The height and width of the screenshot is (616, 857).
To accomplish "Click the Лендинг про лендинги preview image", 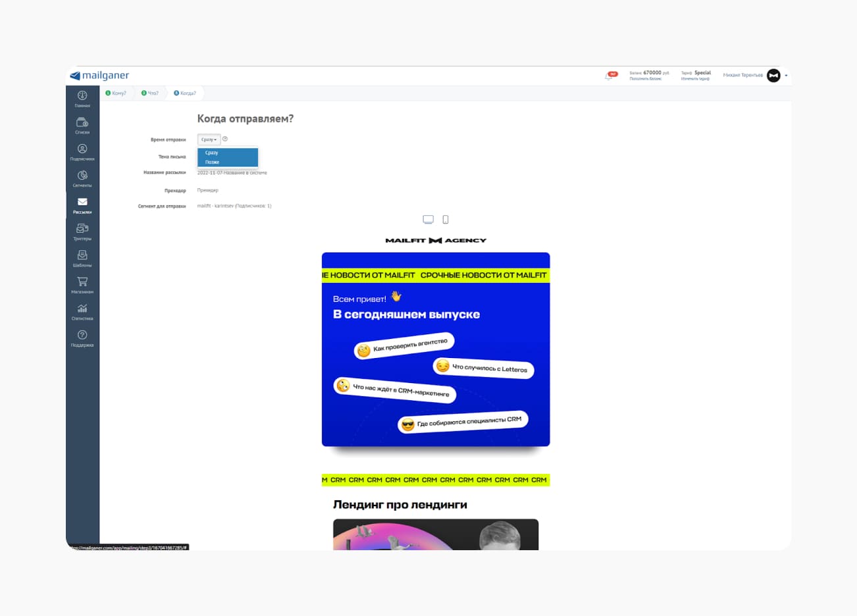I will click(436, 534).
